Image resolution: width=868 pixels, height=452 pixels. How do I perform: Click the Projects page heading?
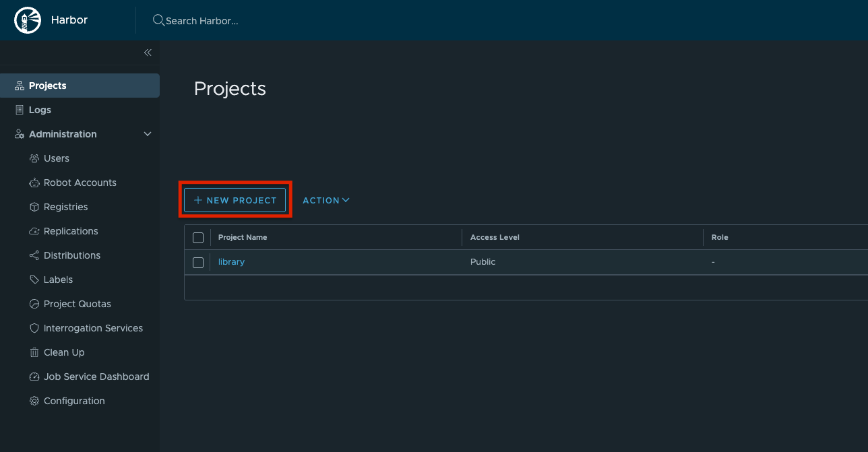click(x=230, y=89)
